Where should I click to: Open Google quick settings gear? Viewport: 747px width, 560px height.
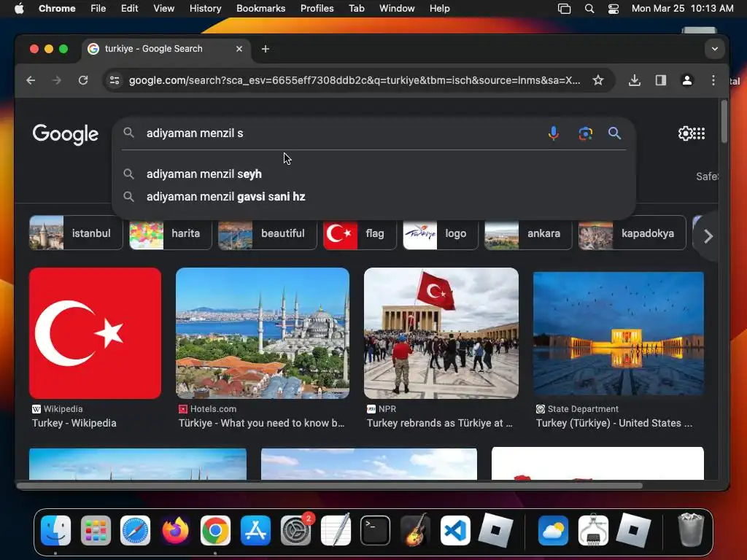pos(685,133)
